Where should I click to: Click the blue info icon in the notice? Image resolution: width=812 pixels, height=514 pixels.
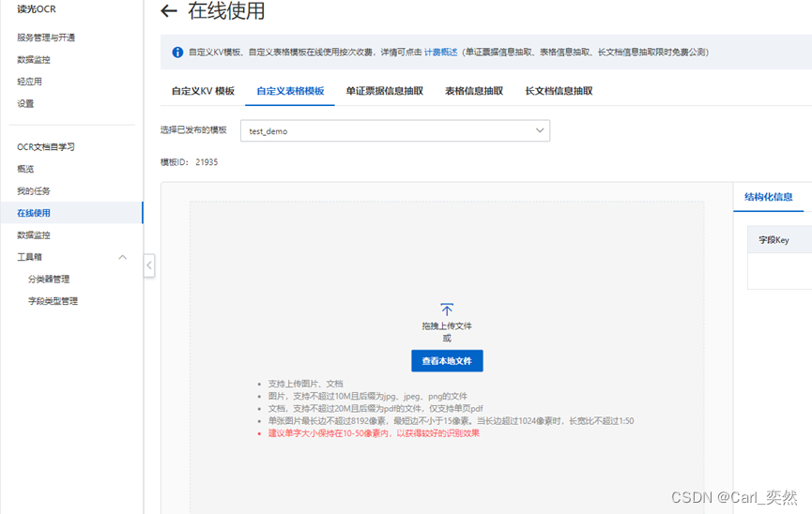click(177, 53)
